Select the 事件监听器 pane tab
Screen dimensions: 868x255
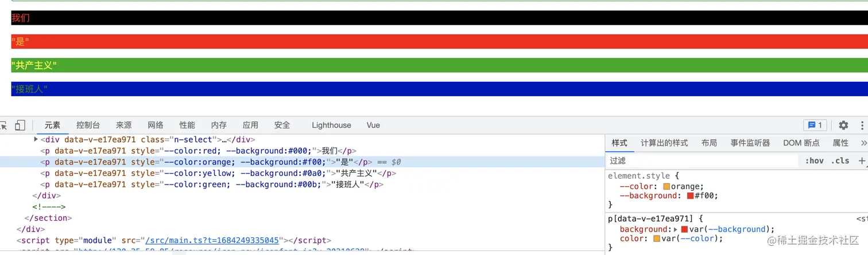[750, 143]
